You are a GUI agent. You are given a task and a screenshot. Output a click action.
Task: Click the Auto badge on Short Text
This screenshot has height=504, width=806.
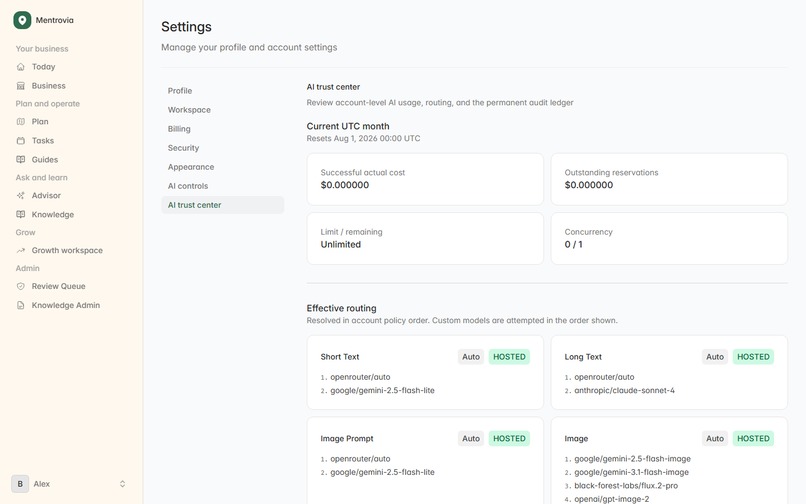[471, 357]
